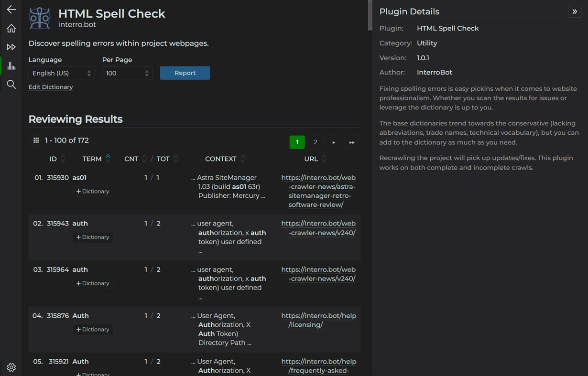
Task: Go to the home icon in sidebar
Action: click(11, 29)
